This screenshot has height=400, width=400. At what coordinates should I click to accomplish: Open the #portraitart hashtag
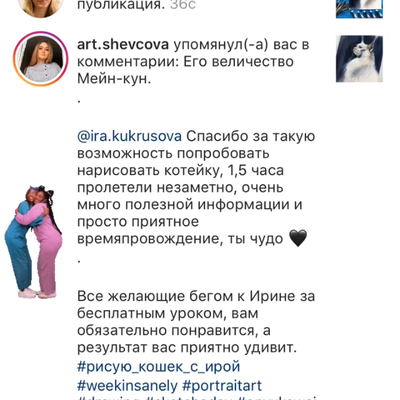pyautogui.click(x=222, y=386)
